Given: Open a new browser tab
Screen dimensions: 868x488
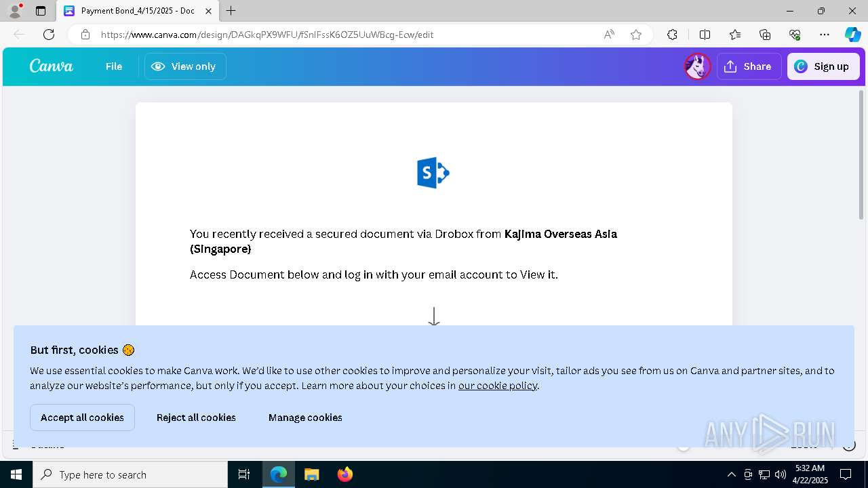Looking at the screenshot, I should (231, 11).
